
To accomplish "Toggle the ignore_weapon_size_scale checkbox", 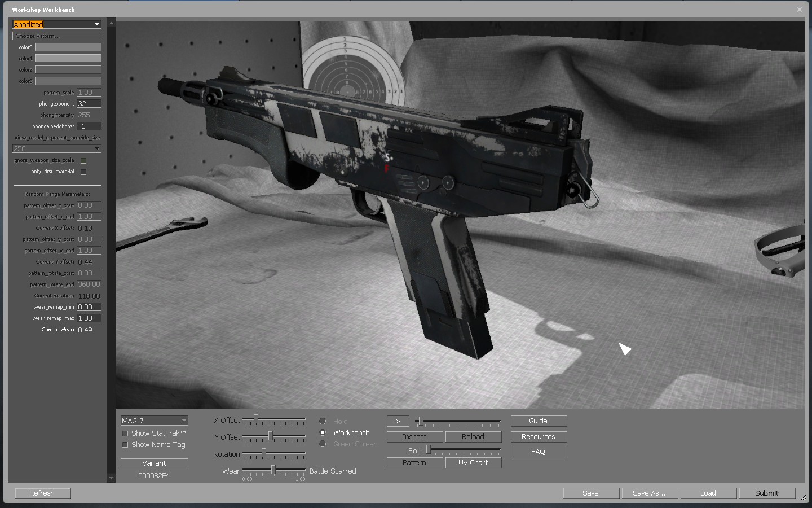I will (x=83, y=160).
